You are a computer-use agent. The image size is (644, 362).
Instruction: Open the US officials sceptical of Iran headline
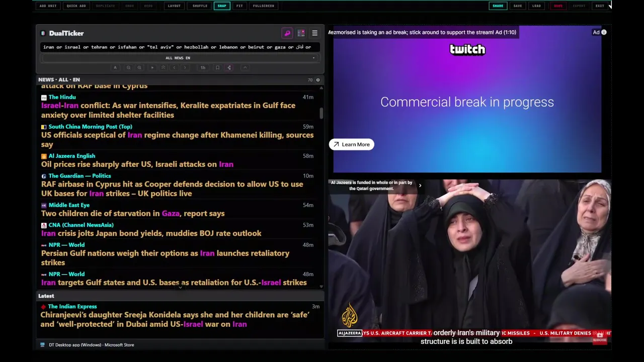point(177,140)
